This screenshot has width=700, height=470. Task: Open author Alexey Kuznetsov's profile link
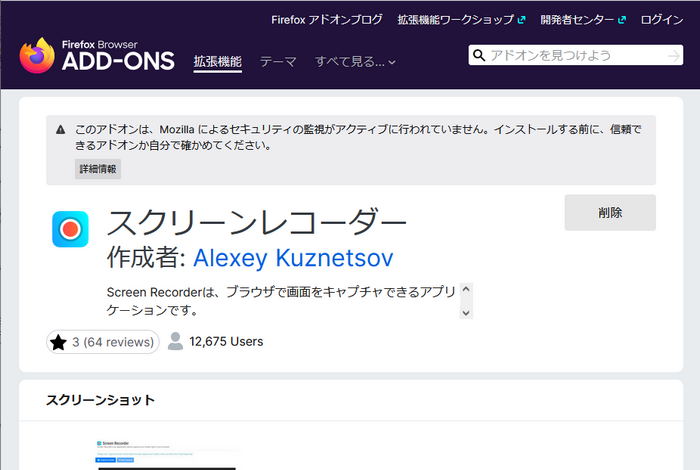pyautogui.click(x=293, y=258)
